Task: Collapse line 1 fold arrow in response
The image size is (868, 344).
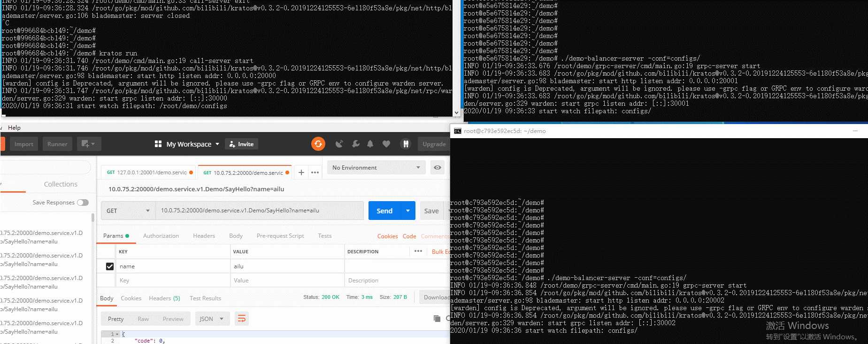Action: coord(117,334)
